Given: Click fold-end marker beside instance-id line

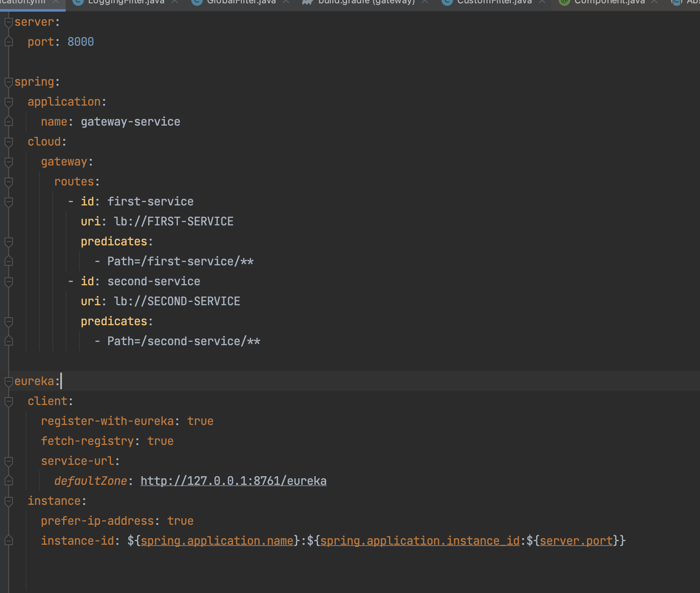Looking at the screenshot, I should 8,541.
